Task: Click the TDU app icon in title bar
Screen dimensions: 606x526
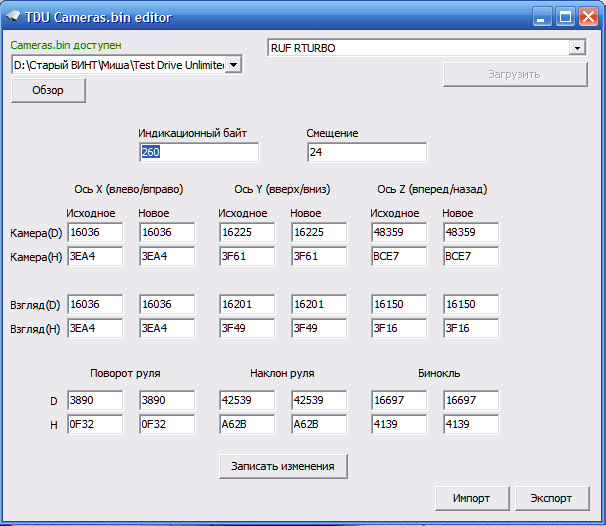Action: coord(15,18)
